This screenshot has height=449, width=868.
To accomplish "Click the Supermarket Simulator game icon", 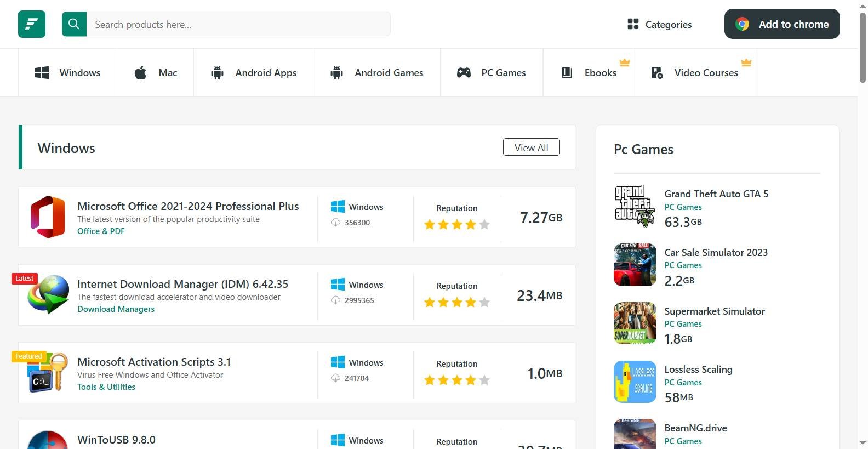I will coord(635,323).
